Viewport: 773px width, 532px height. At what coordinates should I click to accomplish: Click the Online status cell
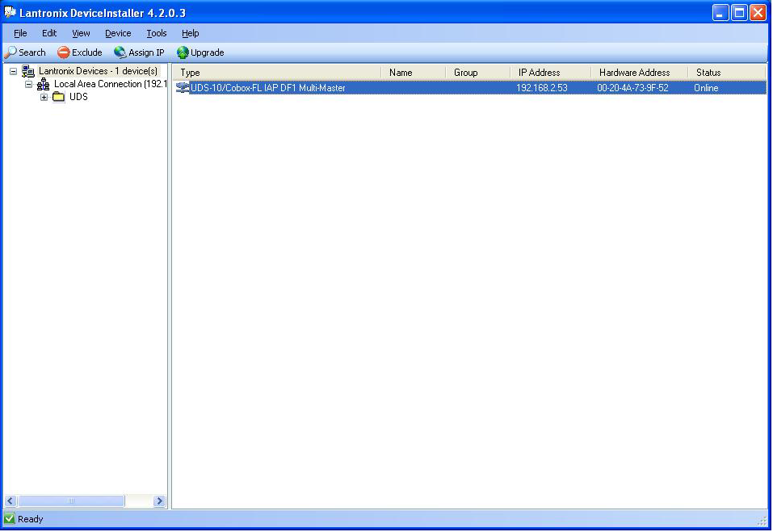(706, 88)
